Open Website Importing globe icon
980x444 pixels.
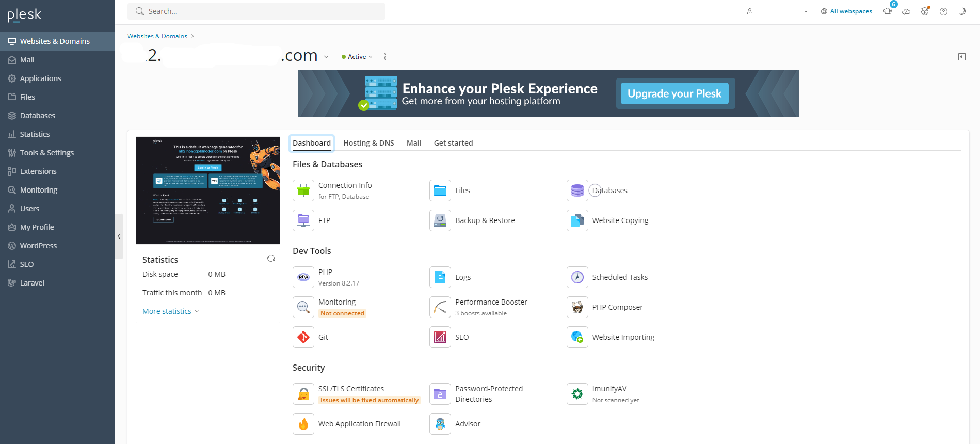577,337
